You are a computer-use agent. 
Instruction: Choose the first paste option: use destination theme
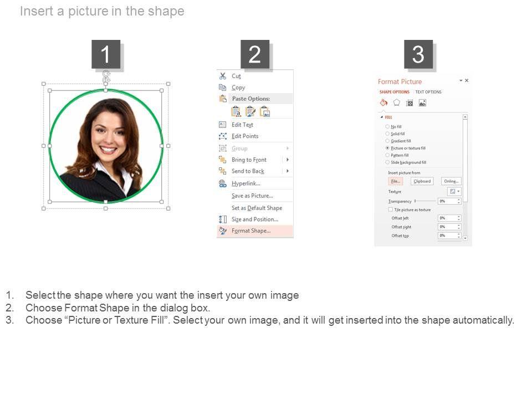(236, 111)
